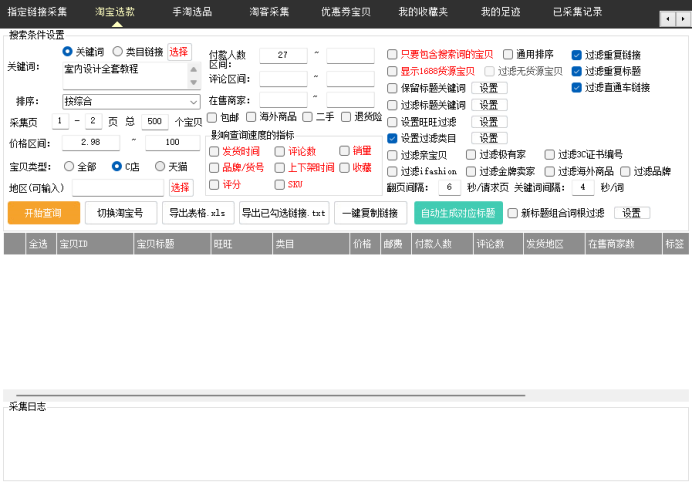Switch to the 手淘选品 tab
The image size is (692, 486).
pyautogui.click(x=192, y=12)
